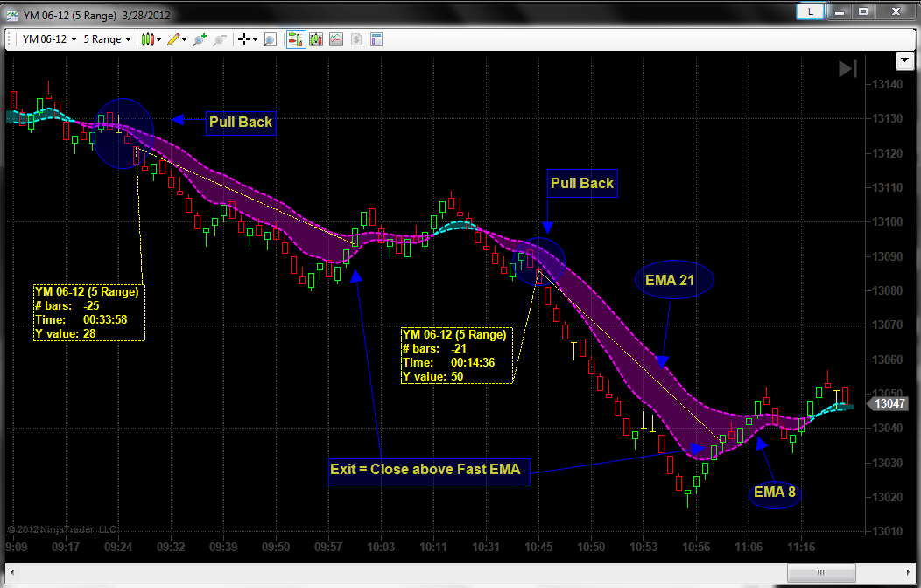Open the drawing tools dropdown arrow

[185, 40]
